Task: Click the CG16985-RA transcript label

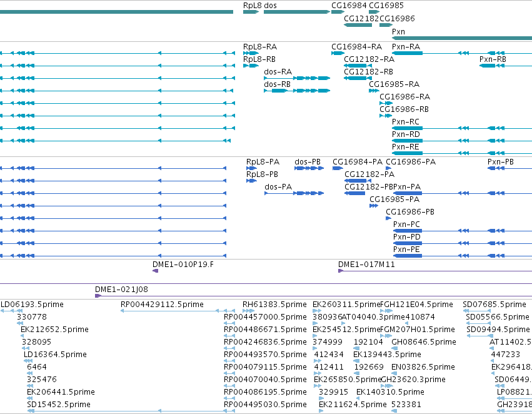Action: [394, 84]
